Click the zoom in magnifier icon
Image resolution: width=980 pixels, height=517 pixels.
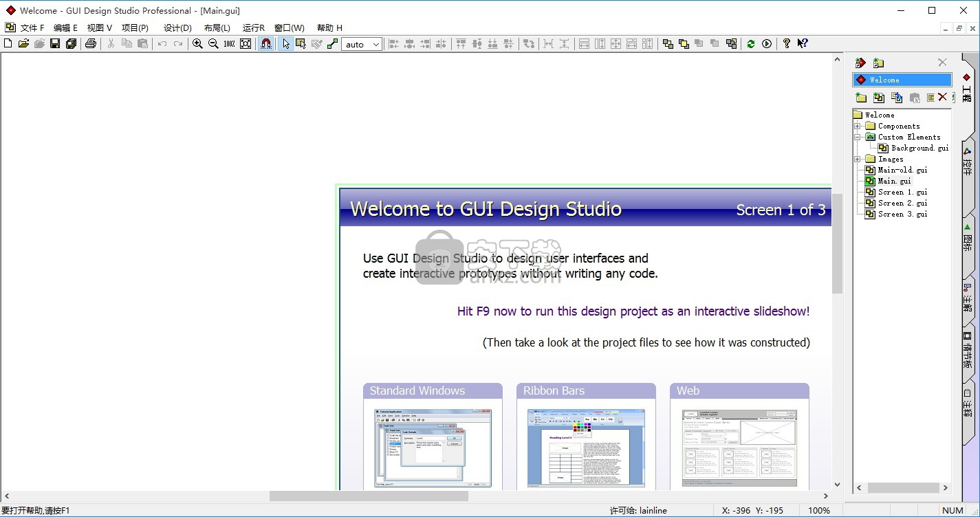coord(197,43)
